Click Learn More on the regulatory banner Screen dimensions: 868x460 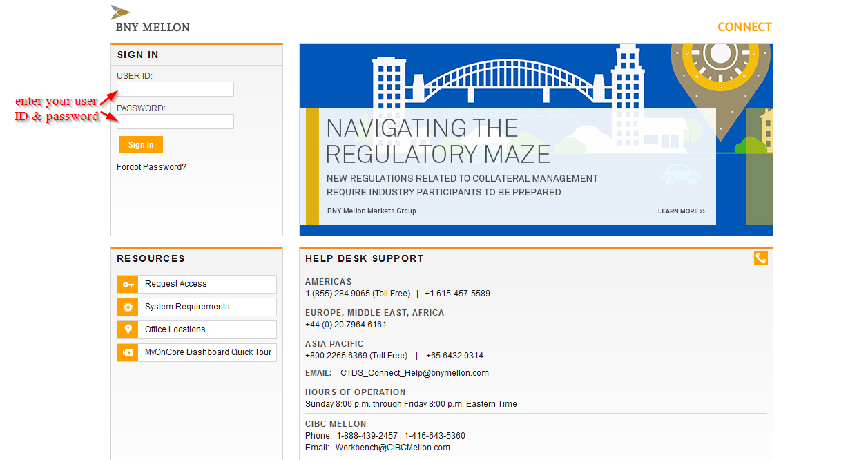[682, 211]
